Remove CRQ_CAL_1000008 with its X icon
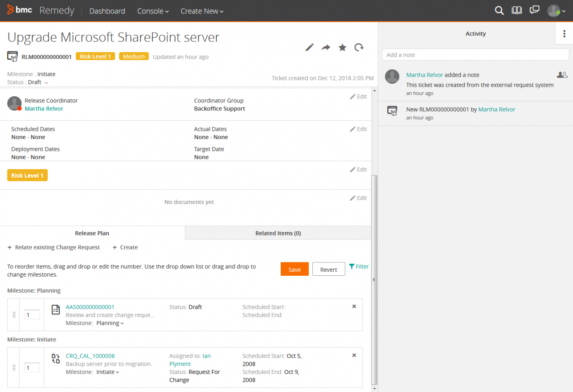 click(x=354, y=355)
